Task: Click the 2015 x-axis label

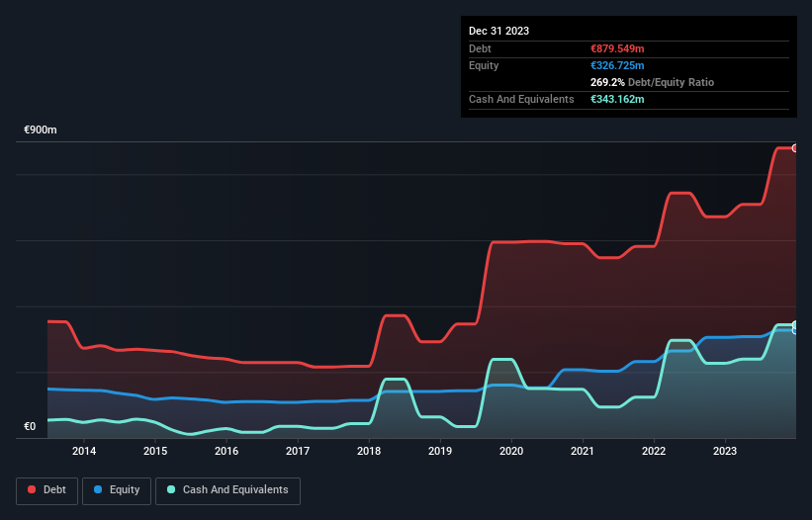Action: point(155,451)
